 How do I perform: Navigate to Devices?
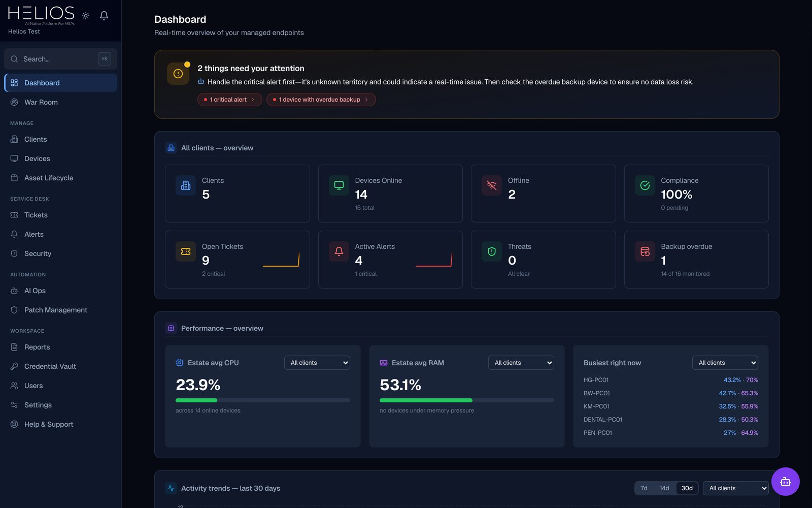[x=60, y=158]
